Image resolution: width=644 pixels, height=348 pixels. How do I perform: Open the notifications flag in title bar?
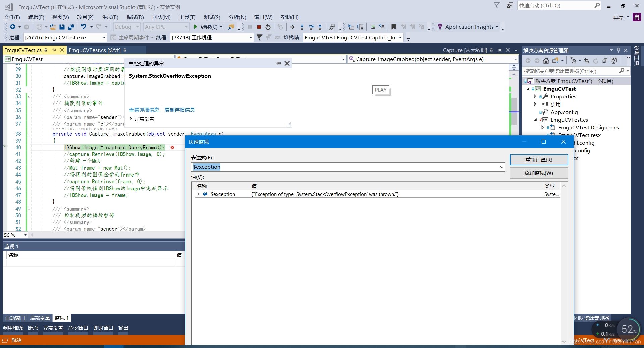click(x=497, y=5)
